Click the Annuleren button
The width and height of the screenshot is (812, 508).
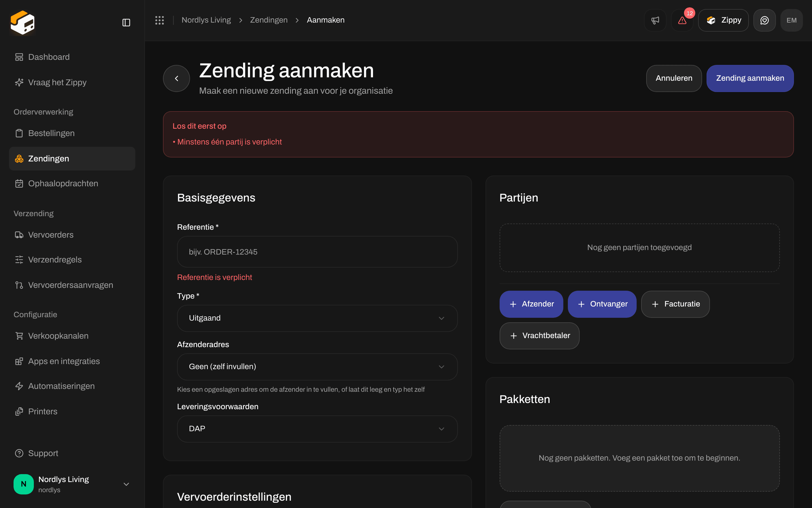pos(674,78)
